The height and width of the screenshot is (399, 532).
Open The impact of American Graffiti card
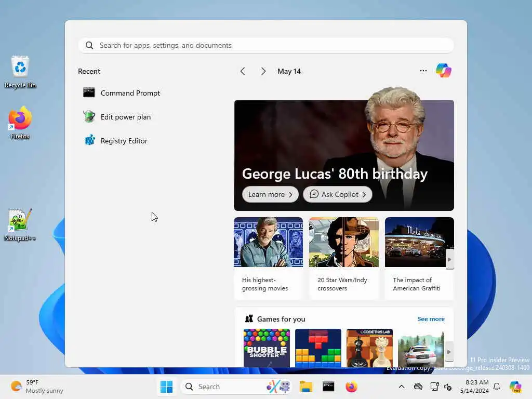419,259
